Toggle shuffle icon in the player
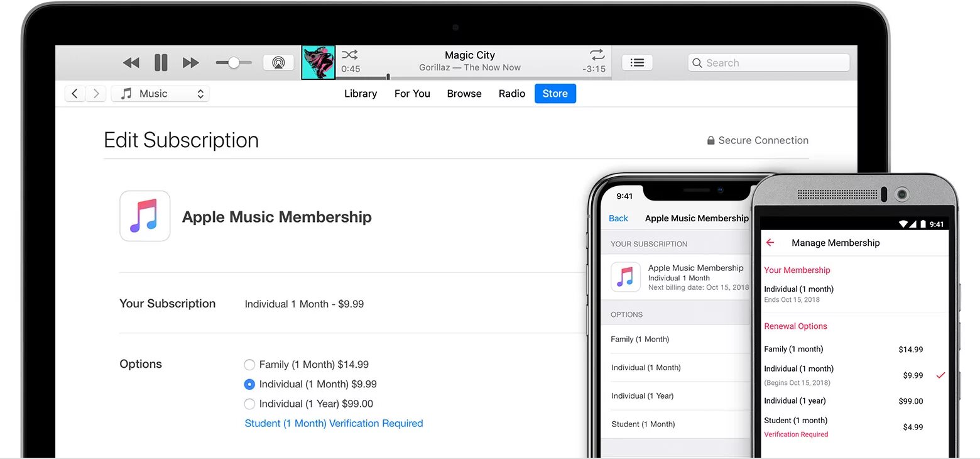Image resolution: width=980 pixels, height=459 pixels. point(350,55)
